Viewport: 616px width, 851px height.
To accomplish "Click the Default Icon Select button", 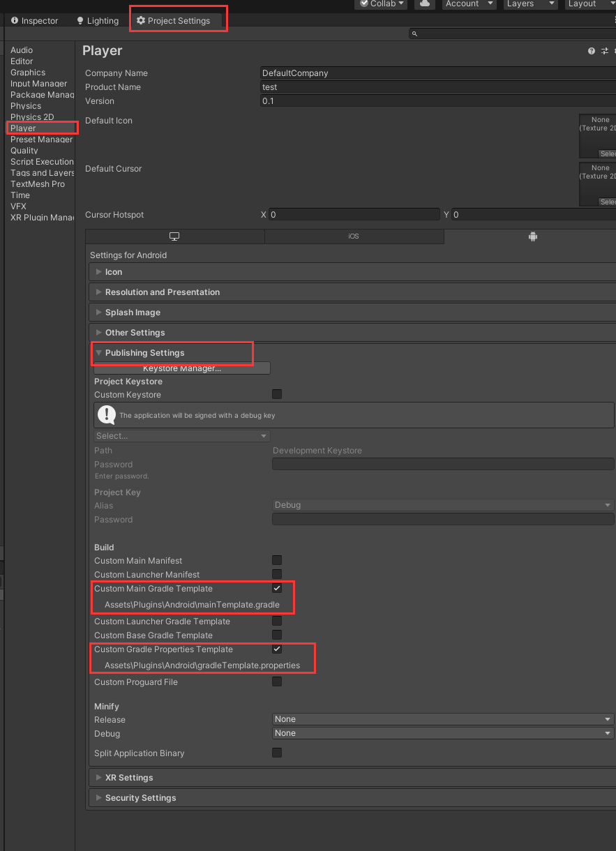I will [608, 153].
